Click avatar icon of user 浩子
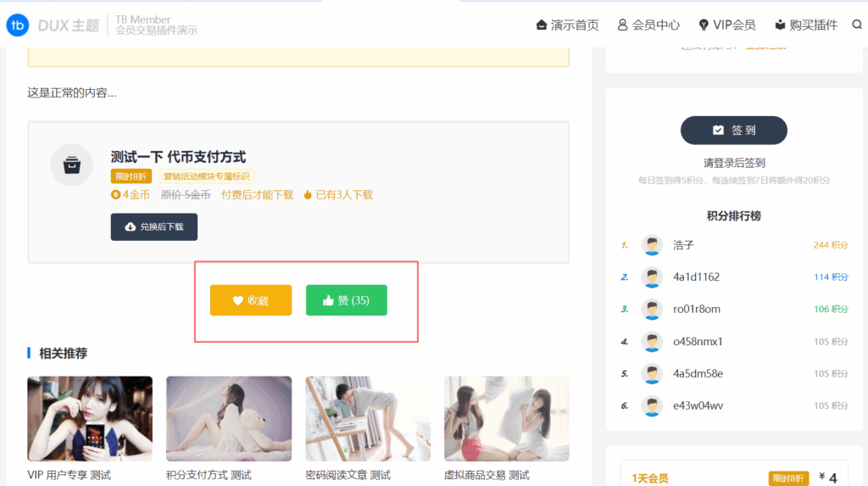The height and width of the screenshot is (486, 868). 651,245
